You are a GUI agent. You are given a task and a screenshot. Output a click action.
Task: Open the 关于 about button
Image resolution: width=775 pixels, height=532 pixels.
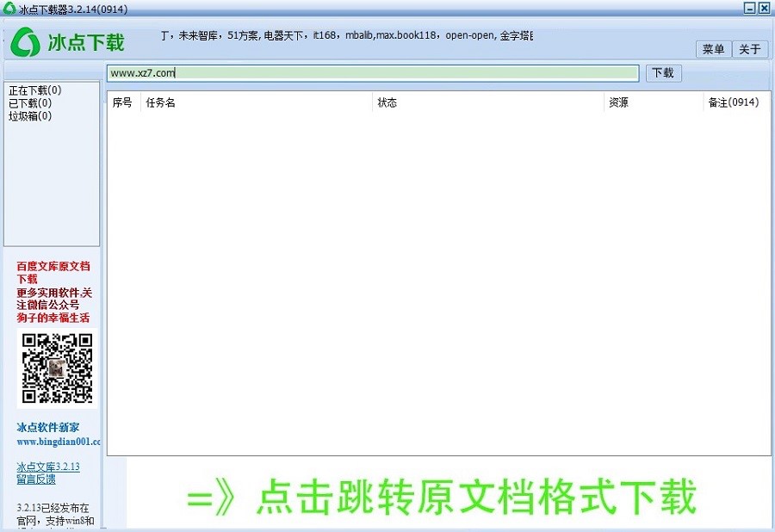tap(750, 49)
